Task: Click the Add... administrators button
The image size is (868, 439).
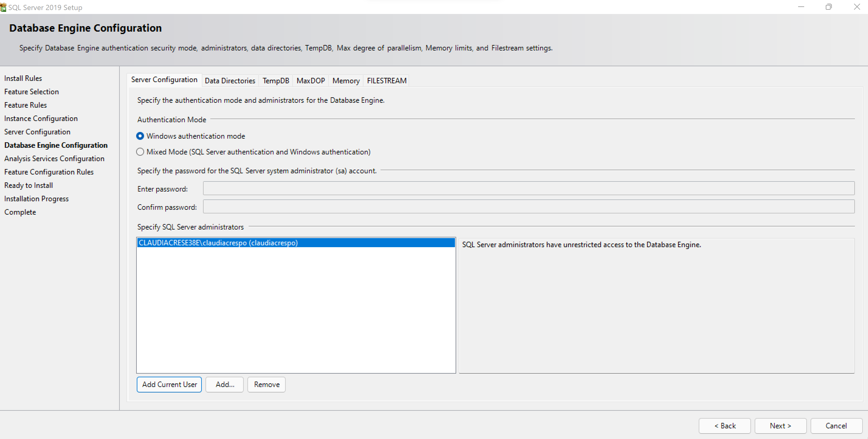Action: click(x=225, y=384)
